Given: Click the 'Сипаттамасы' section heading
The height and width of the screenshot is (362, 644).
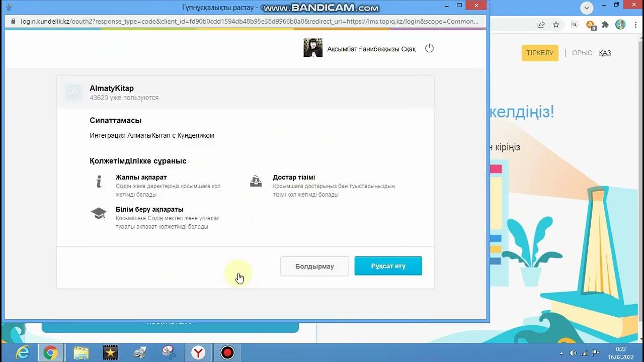Looking at the screenshot, I should 115,121.
